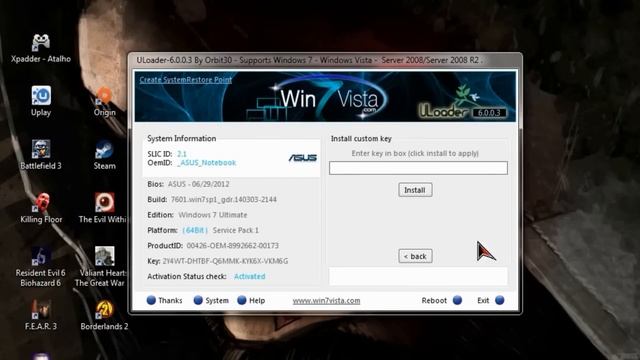Viewport: 640px width, 360px height.
Task: Click the System Information heading
Action: [x=182, y=138]
